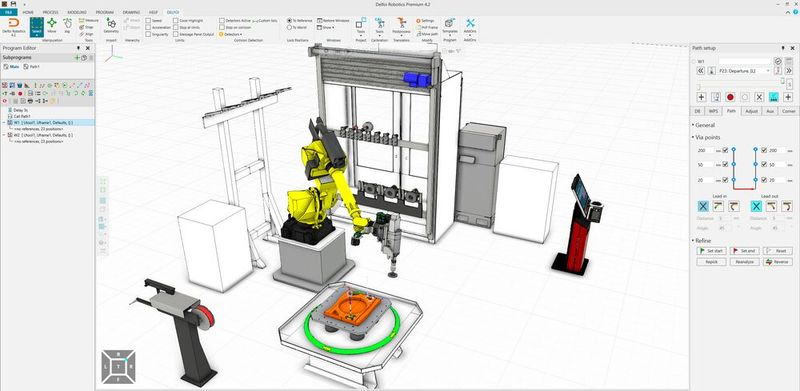Jump to first position with double-left arrow
The height and width of the screenshot is (391, 800).
701,71
